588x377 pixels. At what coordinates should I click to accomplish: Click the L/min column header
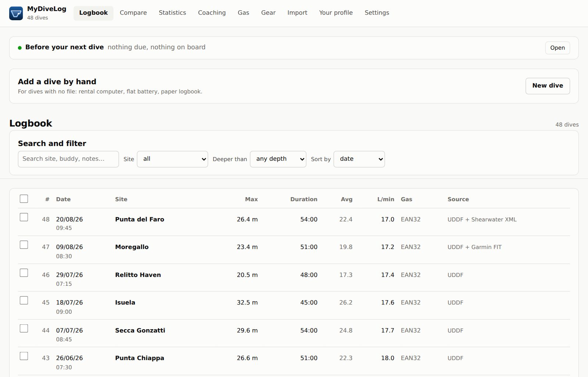[x=386, y=199]
